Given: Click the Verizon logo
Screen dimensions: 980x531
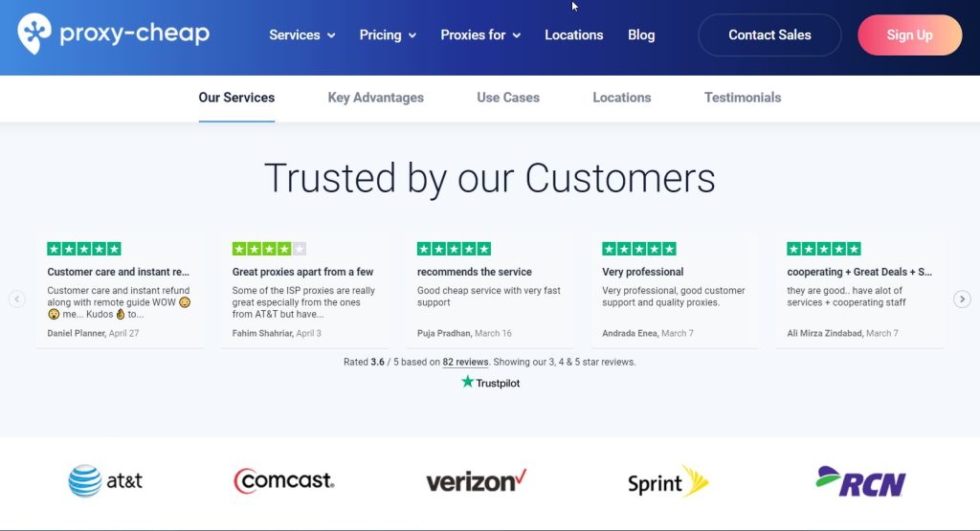Looking at the screenshot, I should point(476,480).
